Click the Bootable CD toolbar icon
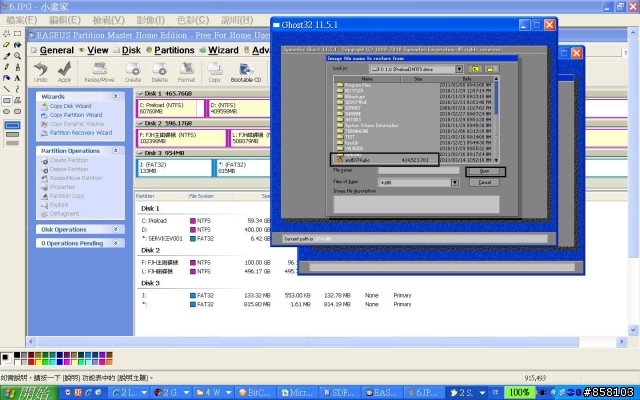The width and height of the screenshot is (640, 400). pyautogui.click(x=246, y=72)
